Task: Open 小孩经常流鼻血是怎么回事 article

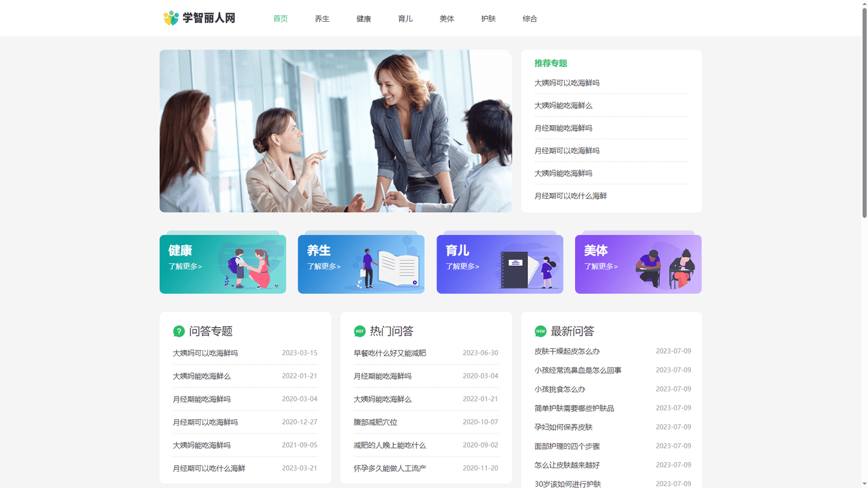Action: pyautogui.click(x=577, y=371)
